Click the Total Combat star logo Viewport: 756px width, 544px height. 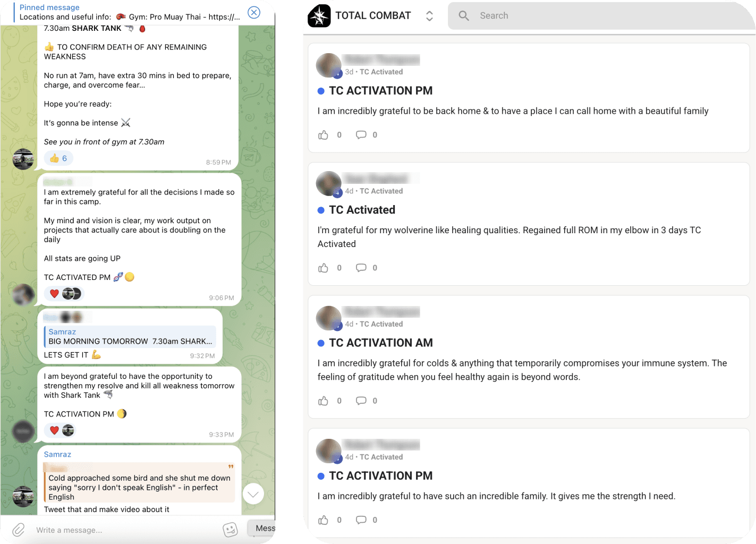(319, 16)
